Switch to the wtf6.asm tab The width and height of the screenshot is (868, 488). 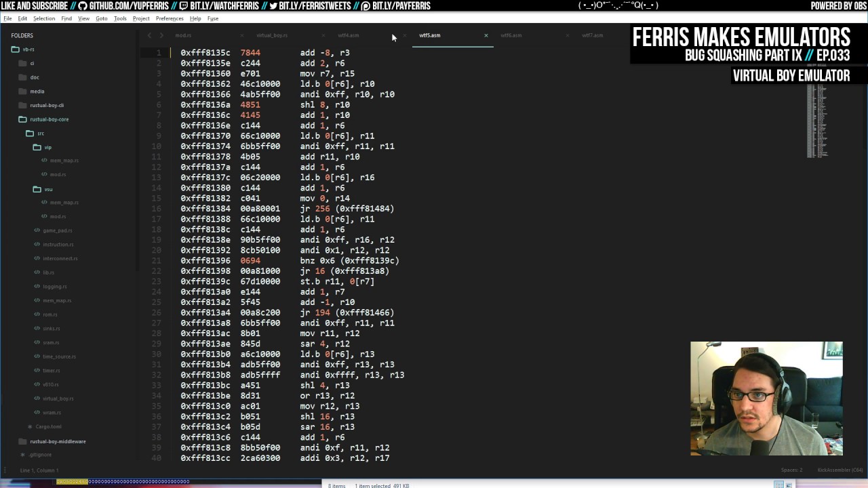coord(511,35)
